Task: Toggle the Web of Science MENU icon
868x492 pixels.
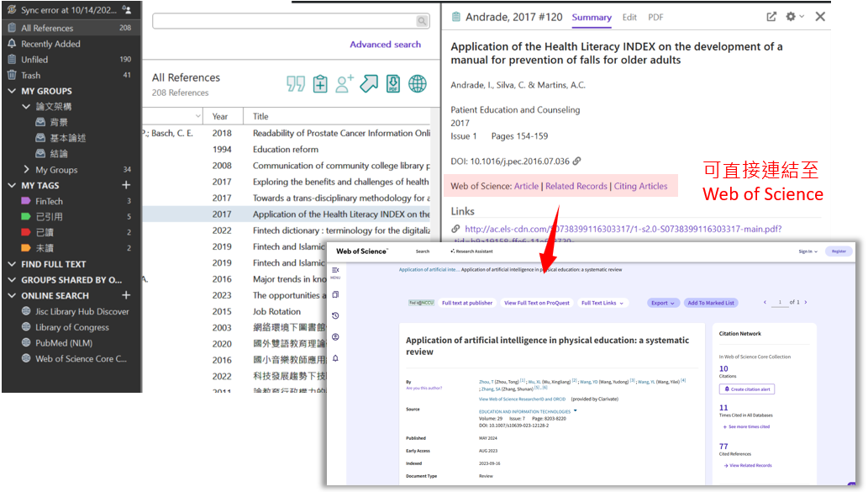Action: click(335, 272)
